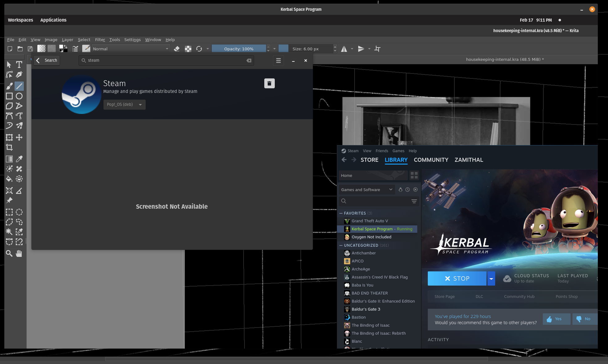The image size is (608, 364).
Task: Click the steam search field in store
Action: tap(166, 60)
